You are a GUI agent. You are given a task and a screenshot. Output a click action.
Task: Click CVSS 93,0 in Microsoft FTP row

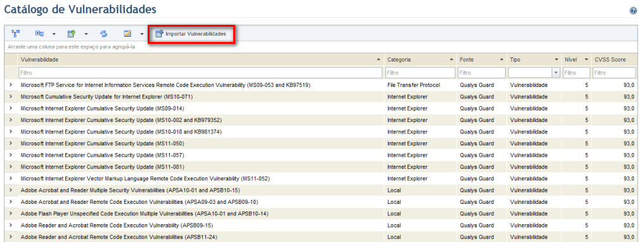(629, 84)
